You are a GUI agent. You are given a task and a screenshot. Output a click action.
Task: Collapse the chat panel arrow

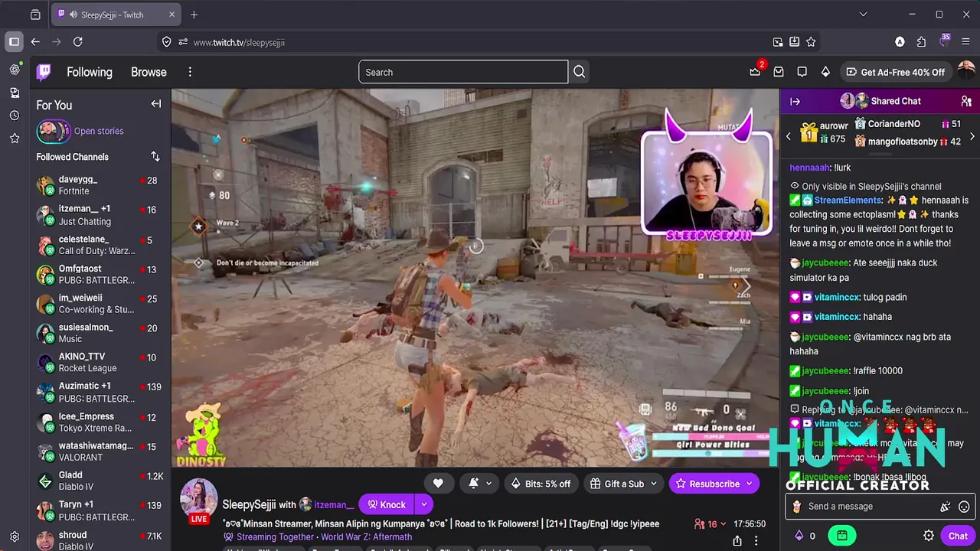point(795,101)
